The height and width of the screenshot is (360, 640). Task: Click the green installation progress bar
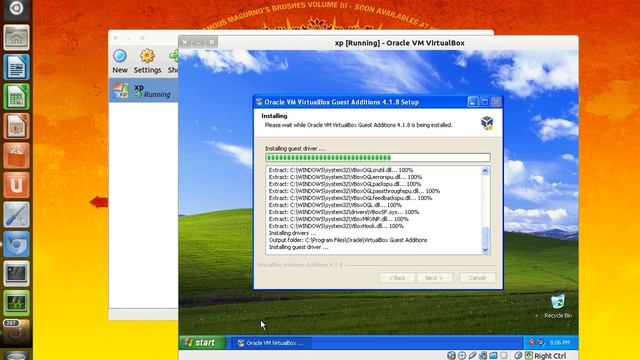tap(378, 158)
